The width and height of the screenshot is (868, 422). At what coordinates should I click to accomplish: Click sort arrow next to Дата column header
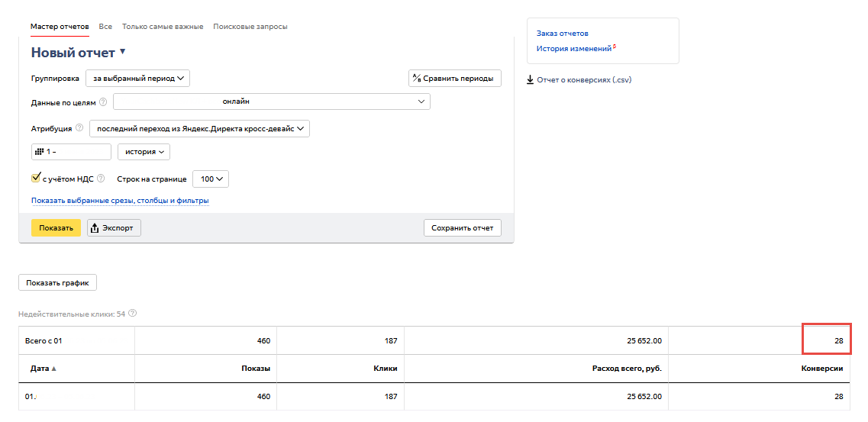click(54, 369)
